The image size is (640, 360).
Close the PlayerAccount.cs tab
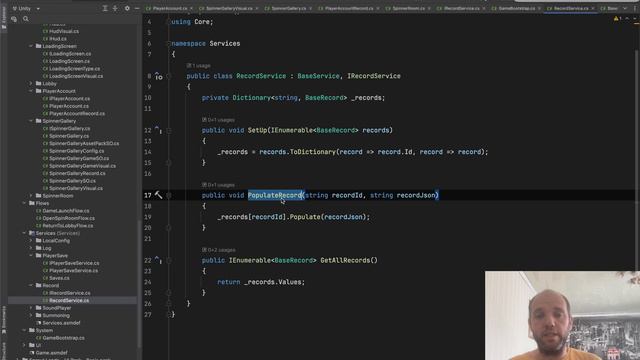[191, 8]
